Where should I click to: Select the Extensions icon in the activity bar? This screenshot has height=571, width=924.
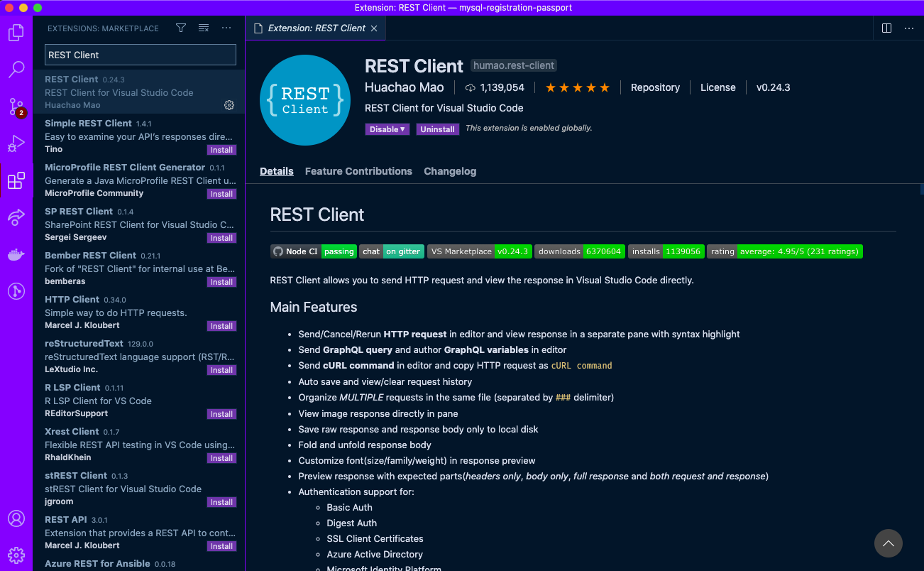[x=16, y=180]
